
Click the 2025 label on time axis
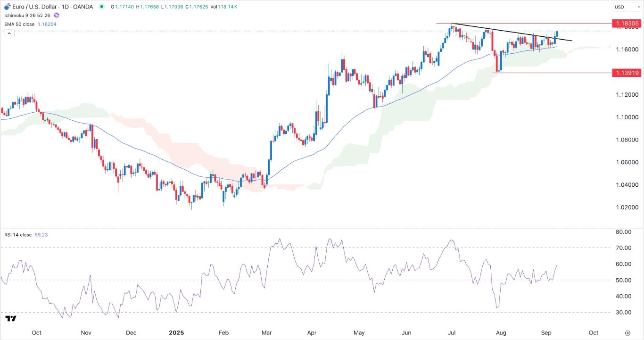pos(176,332)
